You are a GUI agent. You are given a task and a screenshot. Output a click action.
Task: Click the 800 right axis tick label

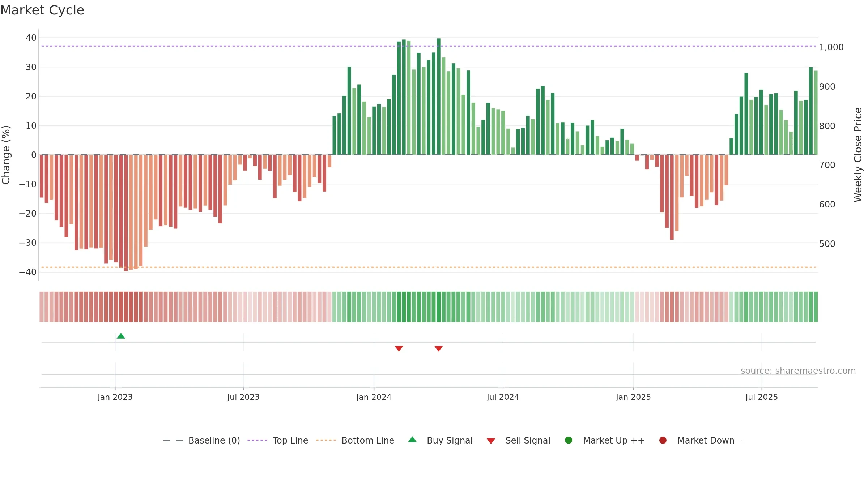click(827, 126)
